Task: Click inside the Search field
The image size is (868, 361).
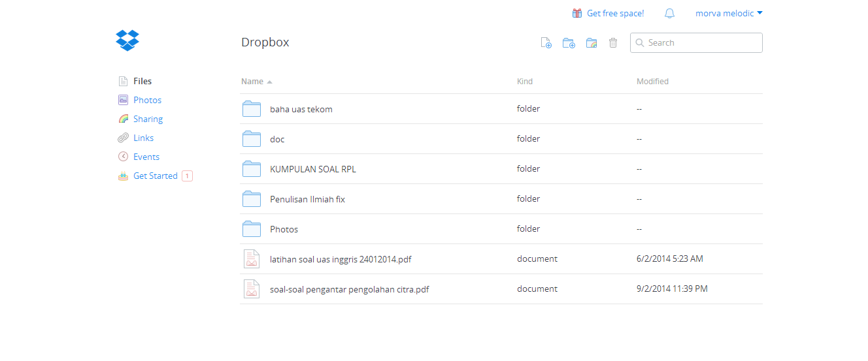Action: (696, 42)
